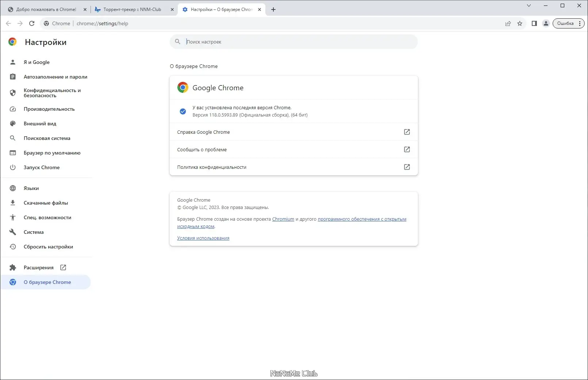Open Расширения extensions in the sidebar
This screenshot has height=380, width=588.
click(39, 267)
